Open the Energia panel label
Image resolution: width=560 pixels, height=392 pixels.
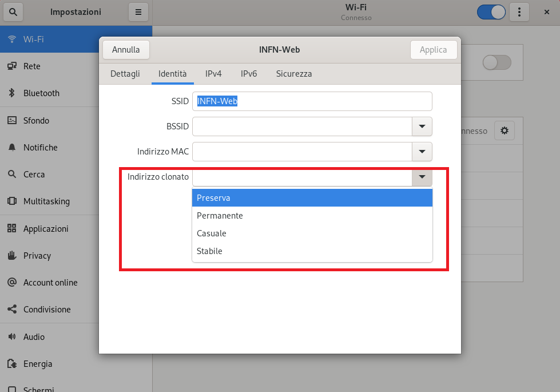click(38, 364)
